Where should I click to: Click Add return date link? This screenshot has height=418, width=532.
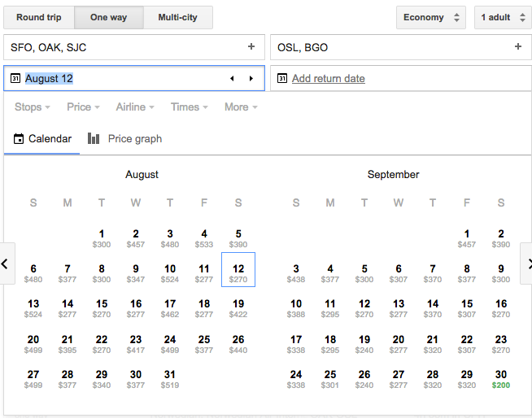328,79
